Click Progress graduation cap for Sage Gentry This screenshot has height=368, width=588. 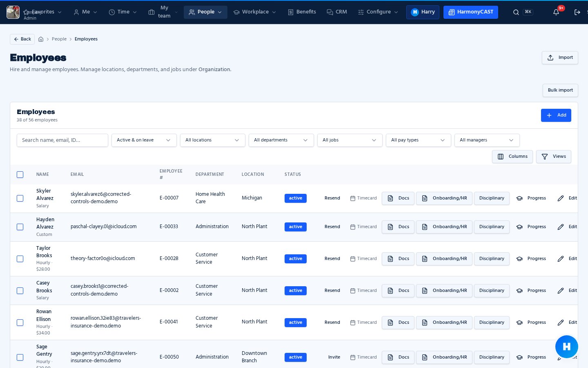tap(519, 357)
